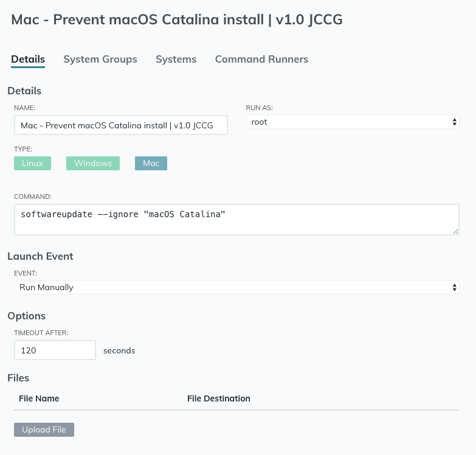Click the Launch Event section heading

click(41, 256)
